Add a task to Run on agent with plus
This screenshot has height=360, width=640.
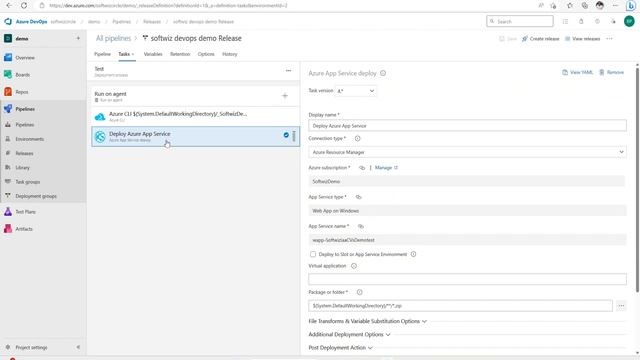pos(285,96)
